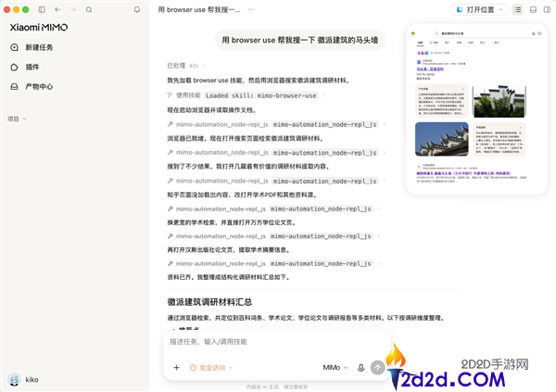Screen dimensions: 556x392
Task: Click the round send arrow button
Action: click(378, 368)
